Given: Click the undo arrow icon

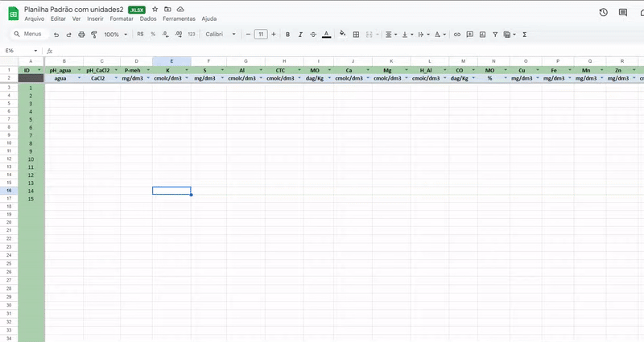Looking at the screenshot, I should tap(56, 35).
